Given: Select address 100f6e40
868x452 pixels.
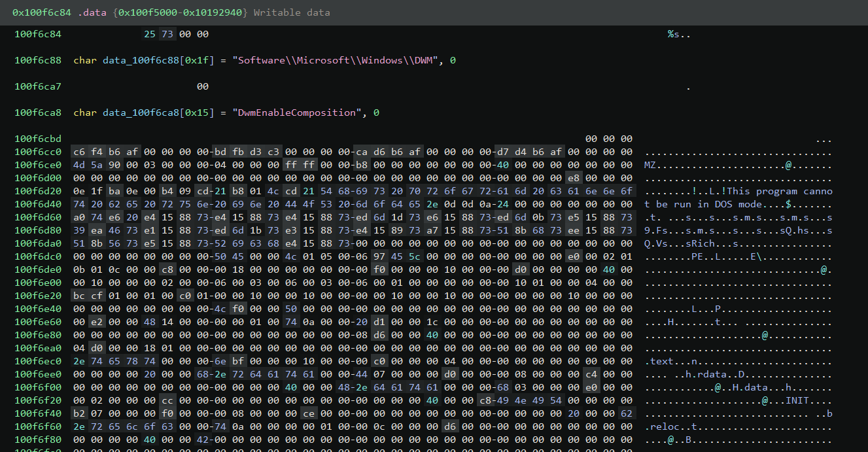Looking at the screenshot, I should (x=38, y=309).
